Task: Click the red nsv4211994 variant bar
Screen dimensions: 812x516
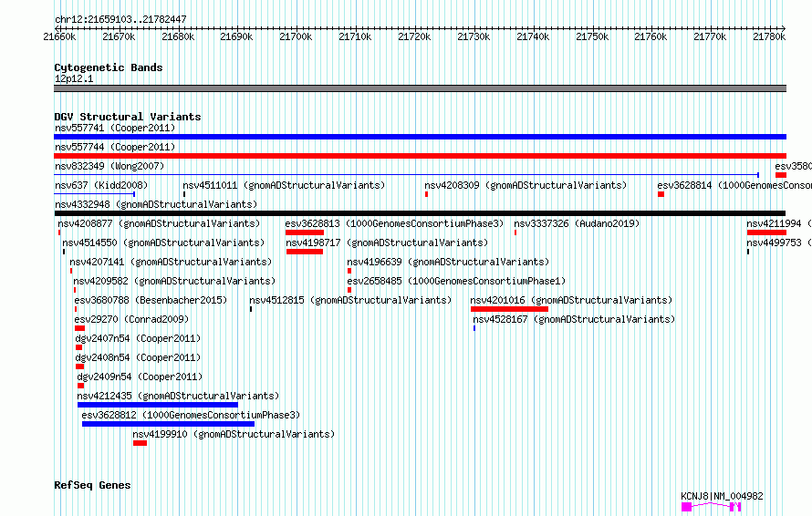Action: [766, 232]
